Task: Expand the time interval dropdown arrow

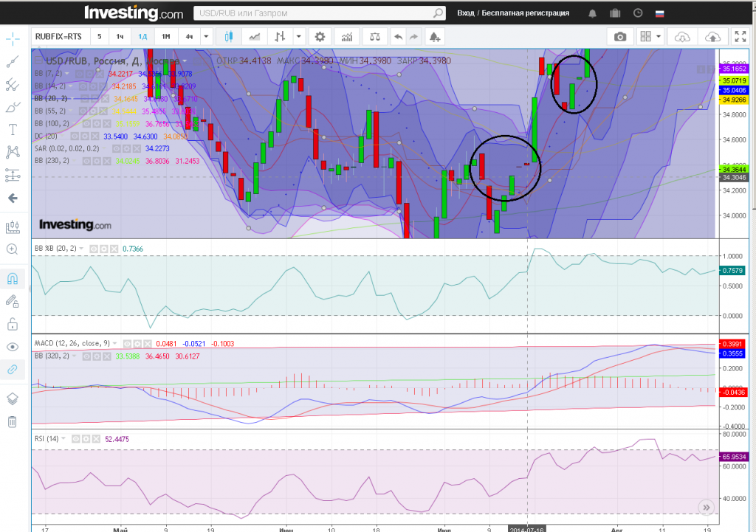Action: [206, 37]
